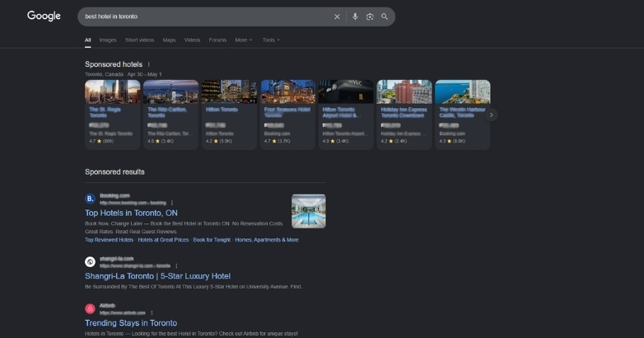This screenshot has width=644, height=338.
Task: Click Toronto, Canada Apr 30 – May 1 dates
Action: 124,74
